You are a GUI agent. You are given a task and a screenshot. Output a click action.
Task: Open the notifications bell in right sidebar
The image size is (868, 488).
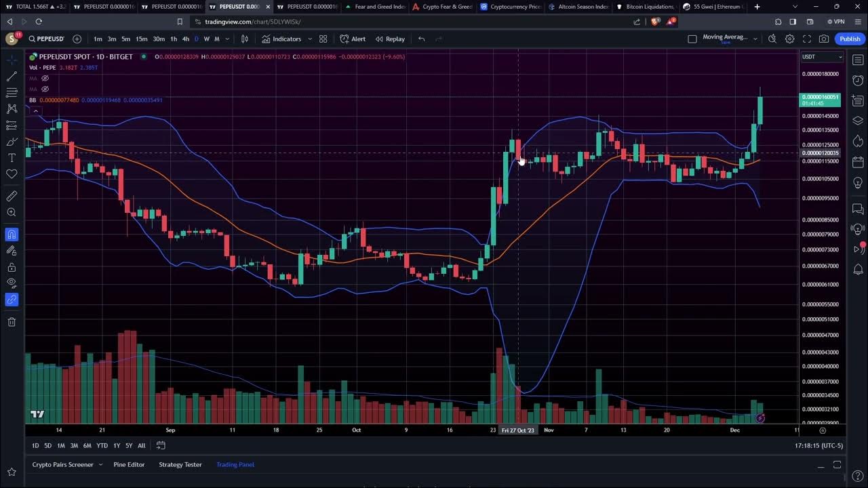pos(858,270)
